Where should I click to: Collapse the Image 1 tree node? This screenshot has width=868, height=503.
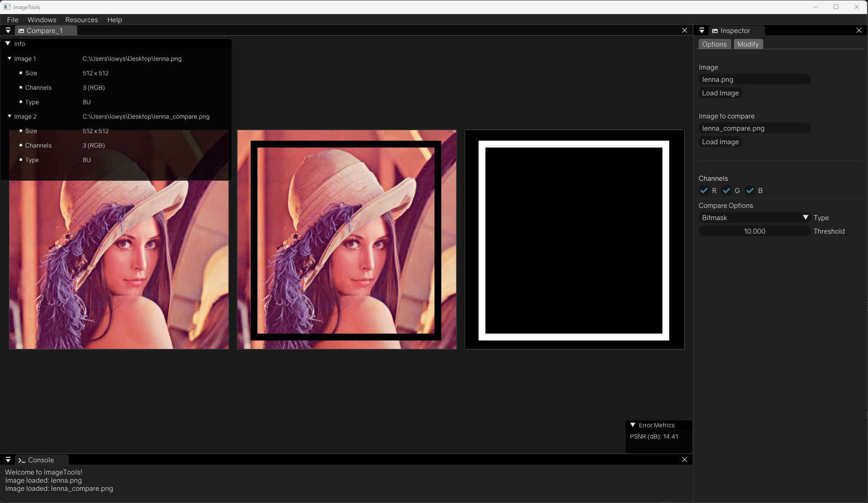click(9, 59)
